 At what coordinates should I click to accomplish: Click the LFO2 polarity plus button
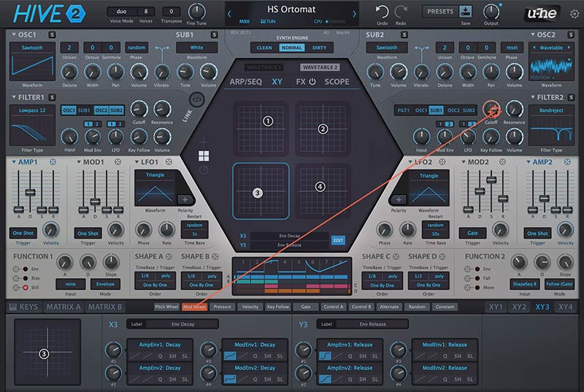point(399,200)
